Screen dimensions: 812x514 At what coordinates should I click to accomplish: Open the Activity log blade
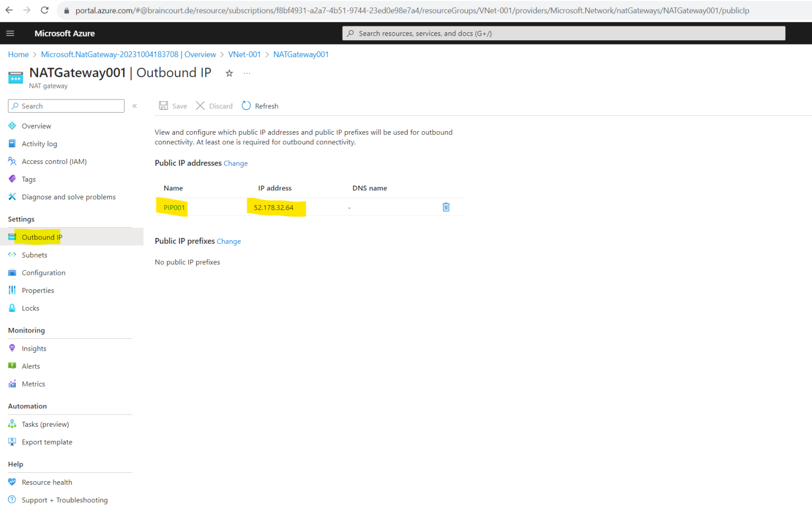click(39, 143)
